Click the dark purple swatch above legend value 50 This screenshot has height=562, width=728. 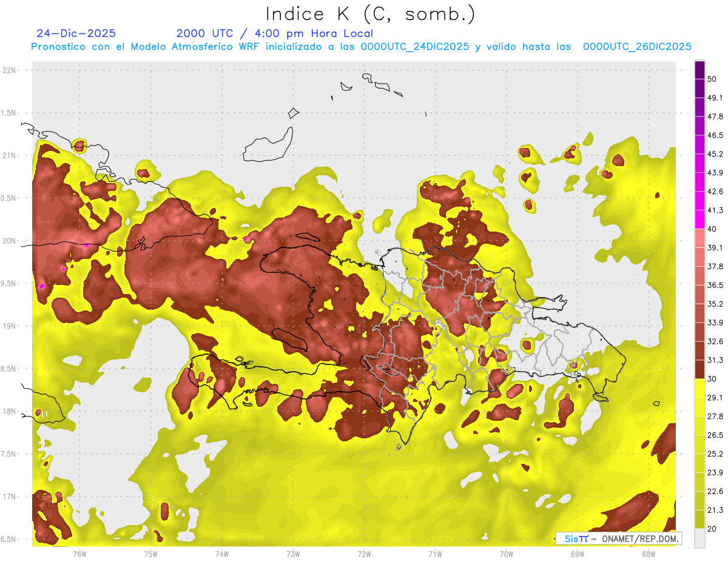(699, 70)
